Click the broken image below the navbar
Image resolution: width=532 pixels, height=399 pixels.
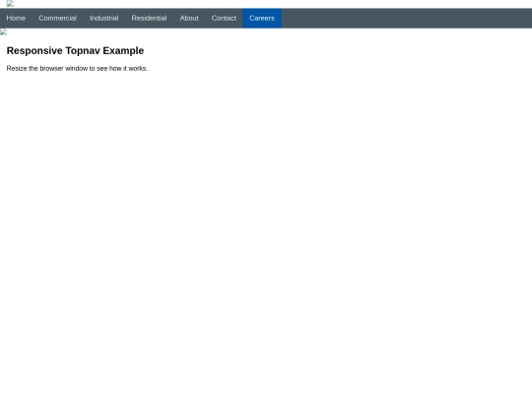[x=3, y=33]
